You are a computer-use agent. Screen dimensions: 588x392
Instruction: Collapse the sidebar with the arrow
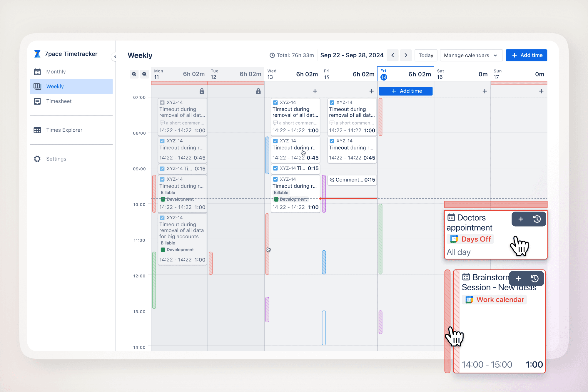click(x=115, y=57)
